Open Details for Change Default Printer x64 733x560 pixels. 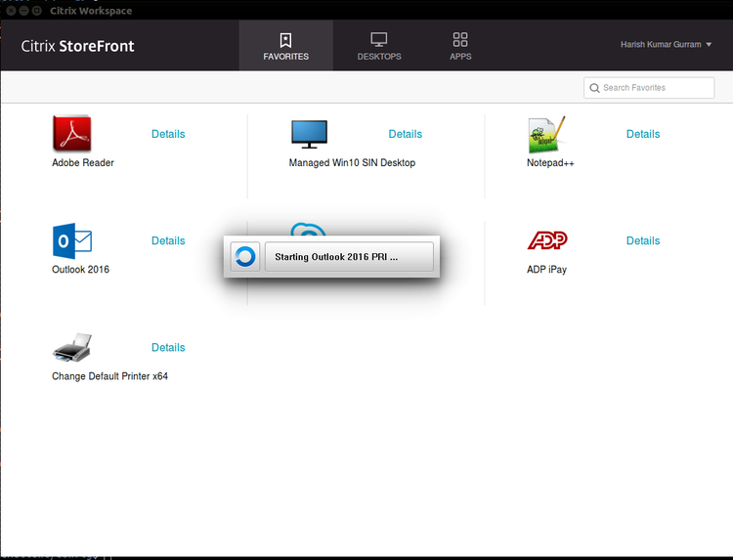tap(168, 347)
